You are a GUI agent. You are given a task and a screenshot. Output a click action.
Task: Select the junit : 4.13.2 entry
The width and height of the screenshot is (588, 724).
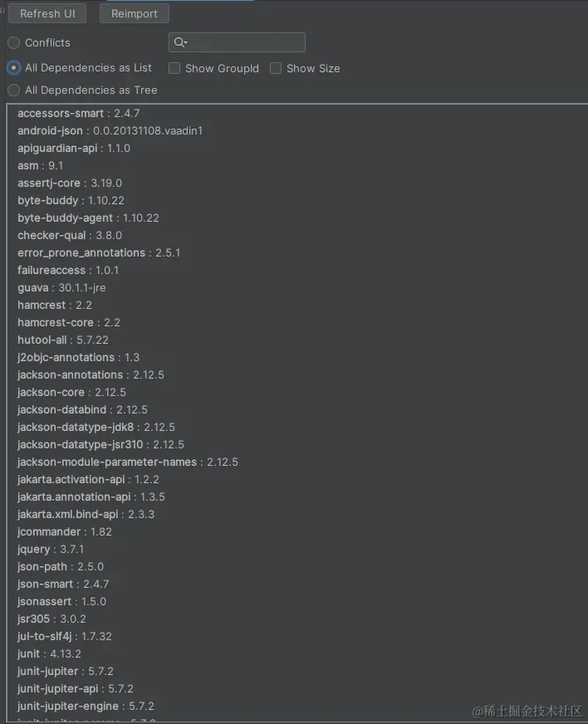pyautogui.click(x=49, y=653)
